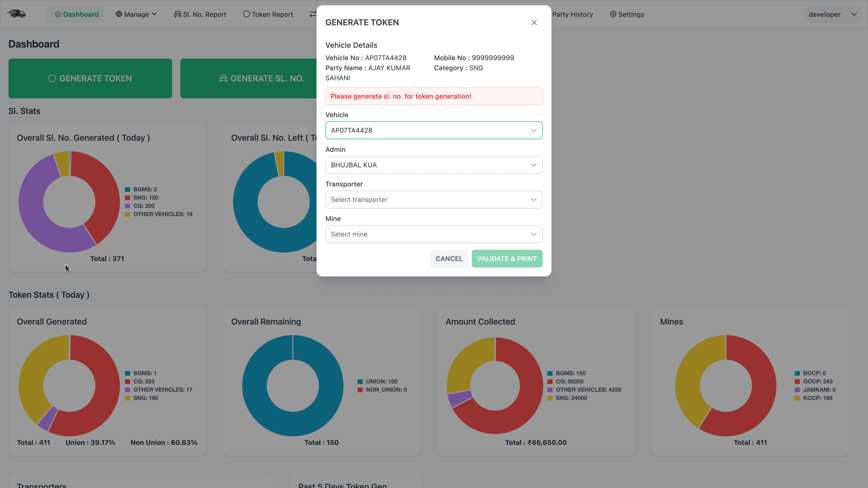Click the truck logo icon

(x=16, y=14)
